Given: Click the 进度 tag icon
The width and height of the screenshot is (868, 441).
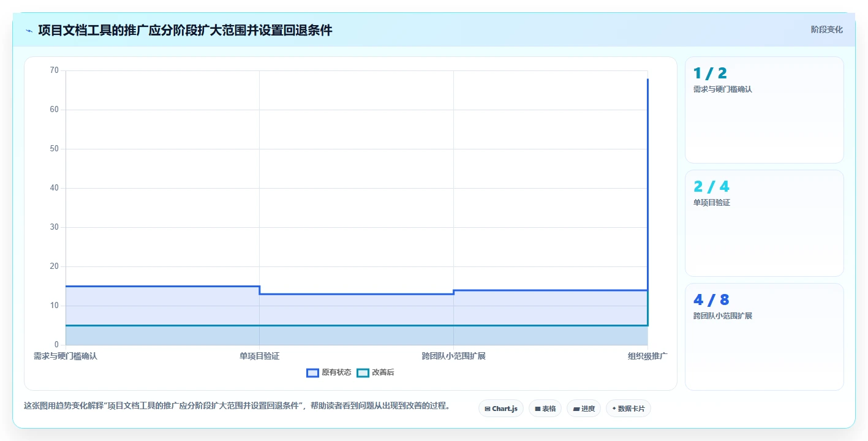Looking at the screenshot, I should coord(576,409).
